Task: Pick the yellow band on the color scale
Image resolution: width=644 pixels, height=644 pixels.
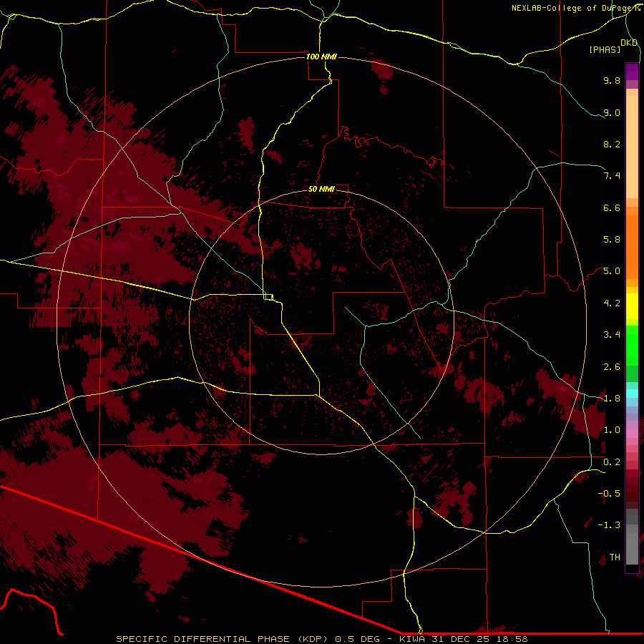Action: (x=632, y=306)
